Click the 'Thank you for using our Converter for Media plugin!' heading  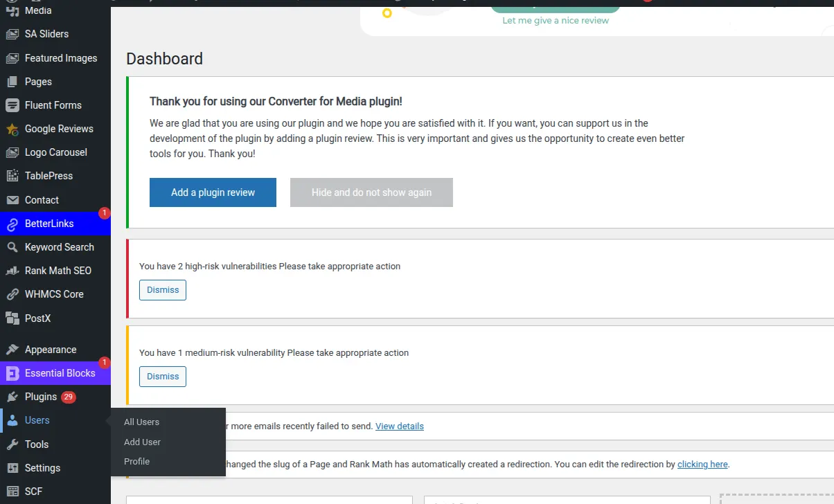(x=276, y=101)
